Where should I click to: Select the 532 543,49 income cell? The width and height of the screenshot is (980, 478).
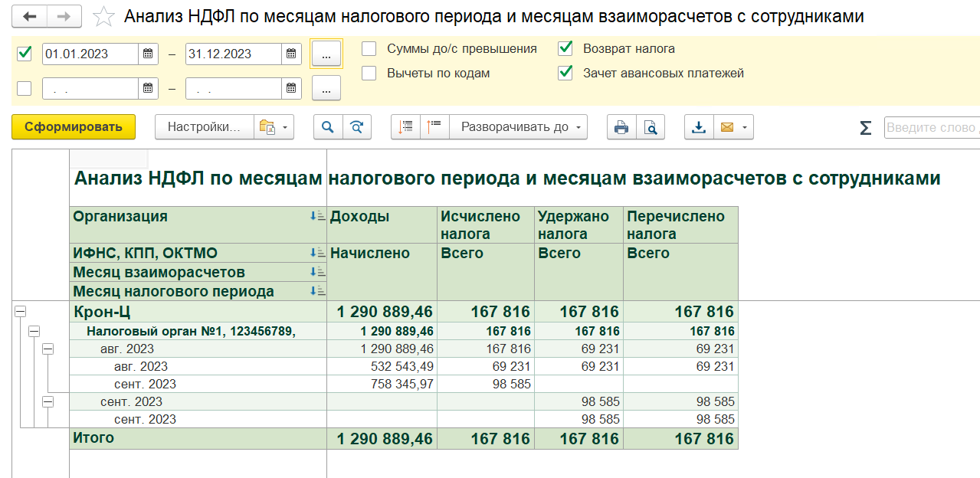[382, 366]
